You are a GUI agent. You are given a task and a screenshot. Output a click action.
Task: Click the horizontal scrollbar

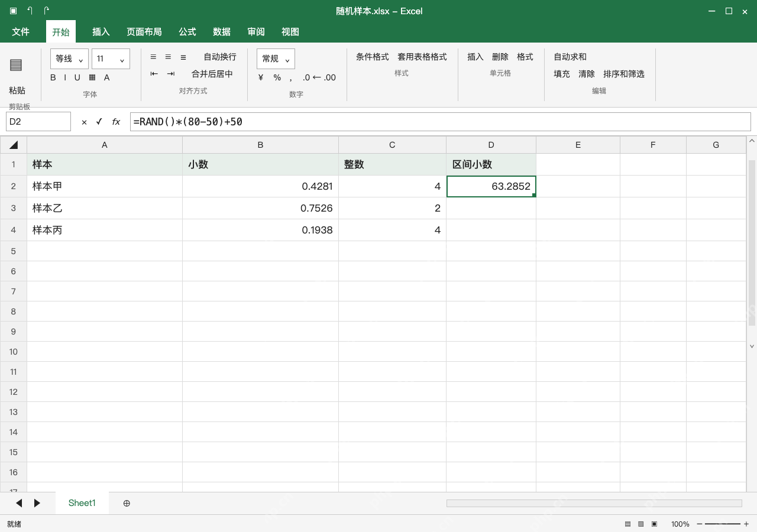[594, 503]
